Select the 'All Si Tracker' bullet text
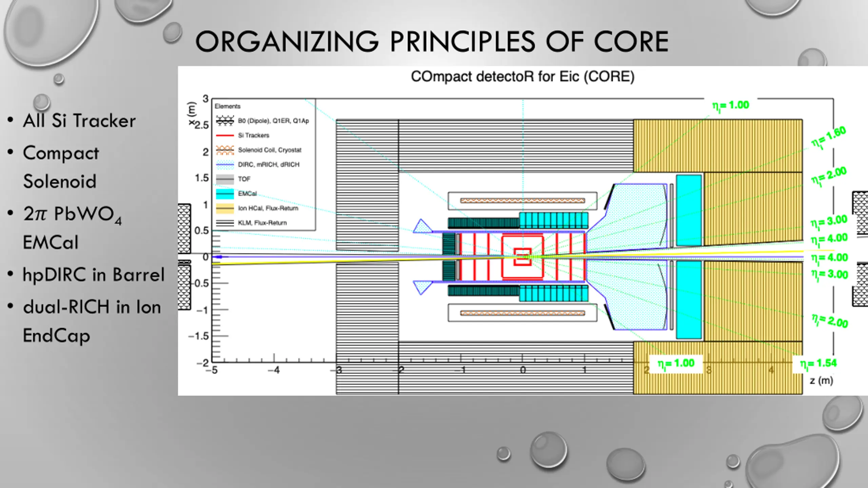 pos(79,121)
